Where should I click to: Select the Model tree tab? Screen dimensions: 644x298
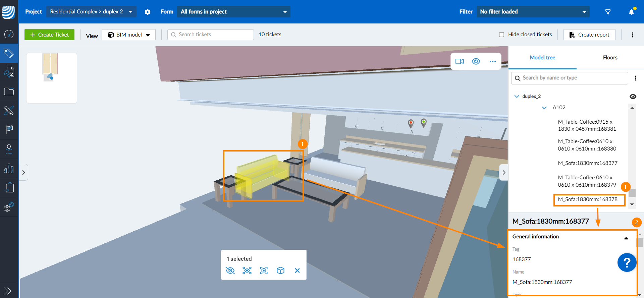pos(542,58)
